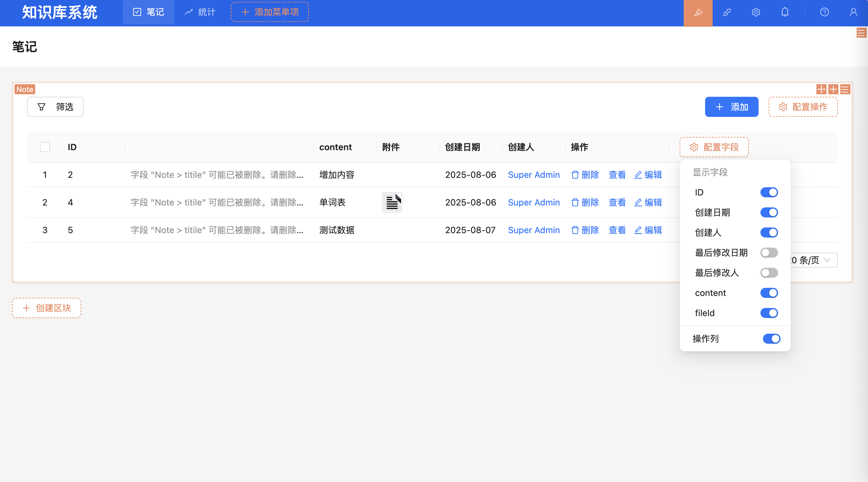Viewport: 868px width, 482px height.
Task: Click the 筛选 filter button
Action: [x=55, y=107]
